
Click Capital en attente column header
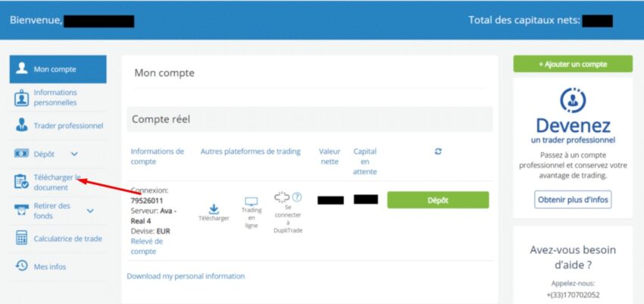click(x=364, y=161)
